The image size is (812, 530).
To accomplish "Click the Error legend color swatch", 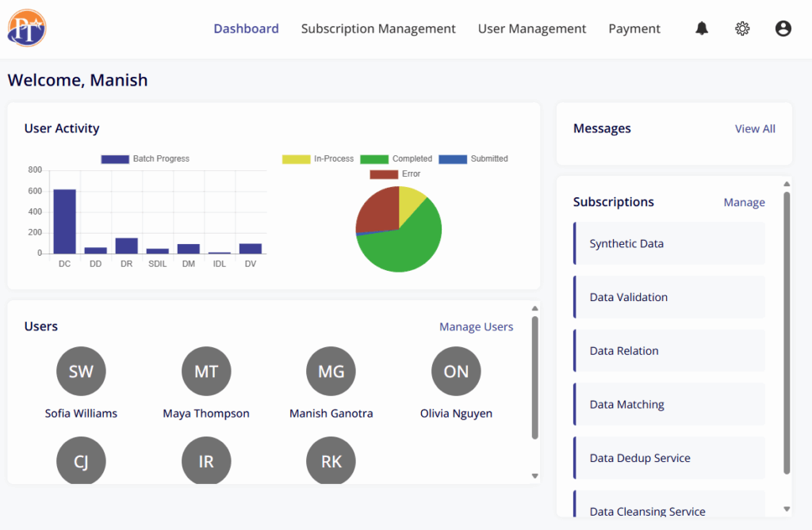I will click(384, 173).
